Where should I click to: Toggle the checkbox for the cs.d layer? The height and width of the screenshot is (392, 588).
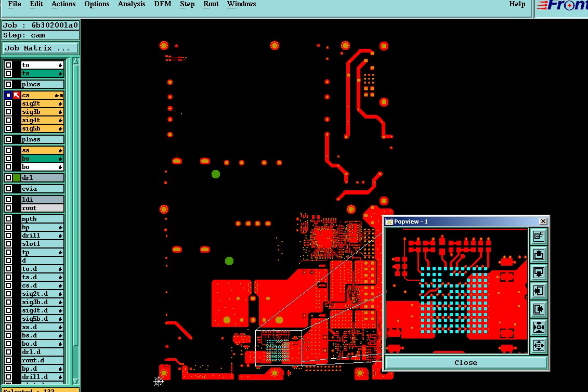click(x=8, y=285)
